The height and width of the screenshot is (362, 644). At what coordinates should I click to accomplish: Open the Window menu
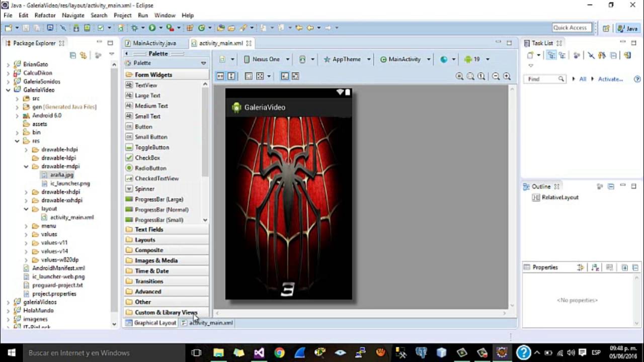(165, 16)
